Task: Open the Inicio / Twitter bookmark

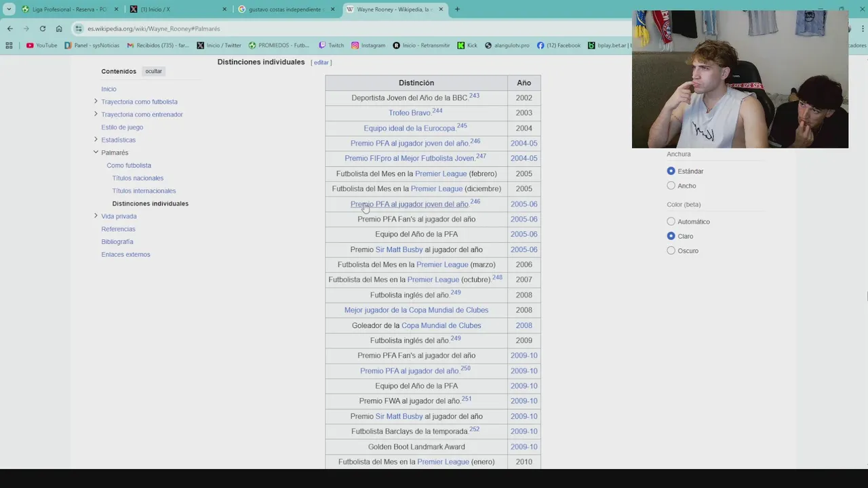Action: (219, 45)
